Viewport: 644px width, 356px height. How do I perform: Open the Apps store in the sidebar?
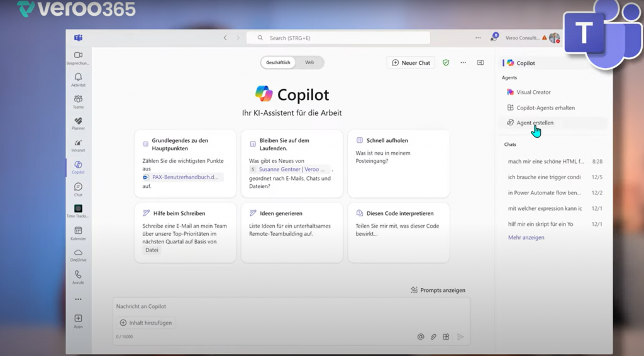pyautogui.click(x=78, y=321)
